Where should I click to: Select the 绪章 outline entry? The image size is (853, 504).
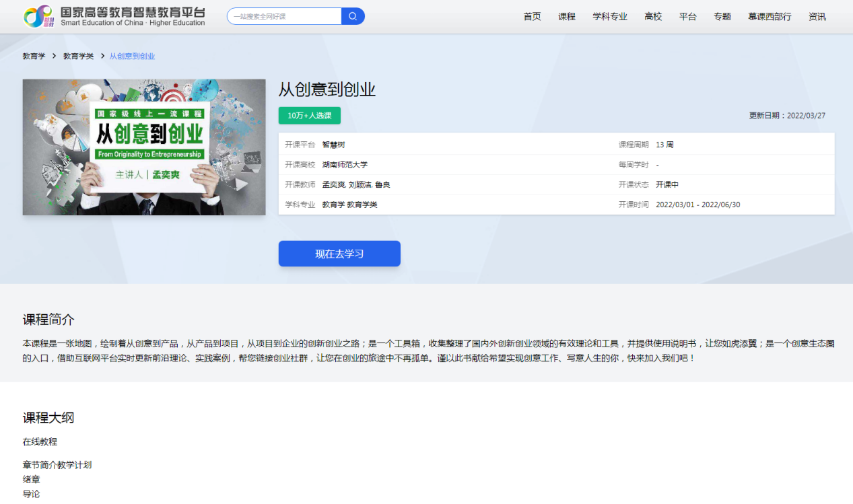pyautogui.click(x=32, y=480)
